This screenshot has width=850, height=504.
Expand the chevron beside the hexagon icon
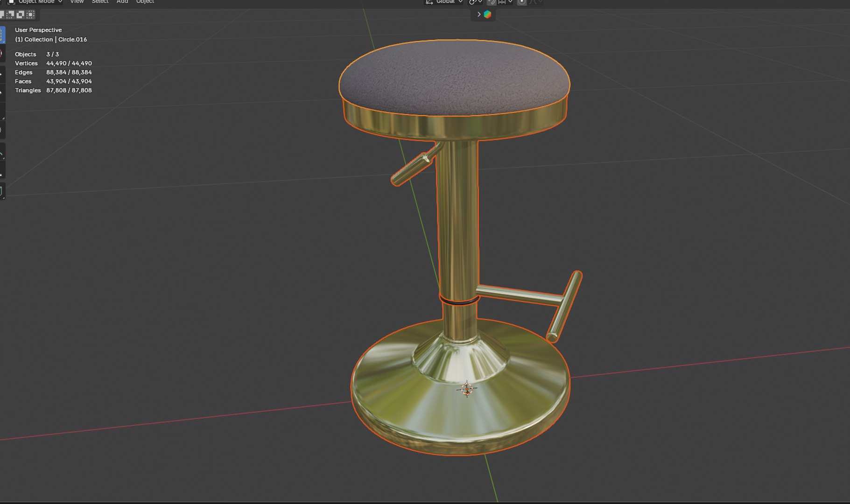[478, 14]
